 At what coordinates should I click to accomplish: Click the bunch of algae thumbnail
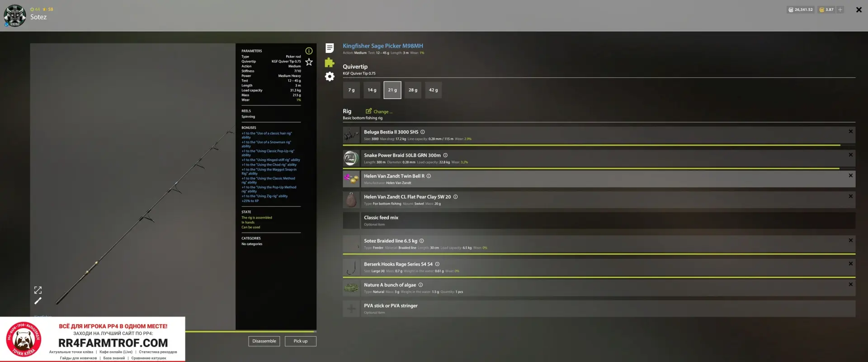coord(351,288)
